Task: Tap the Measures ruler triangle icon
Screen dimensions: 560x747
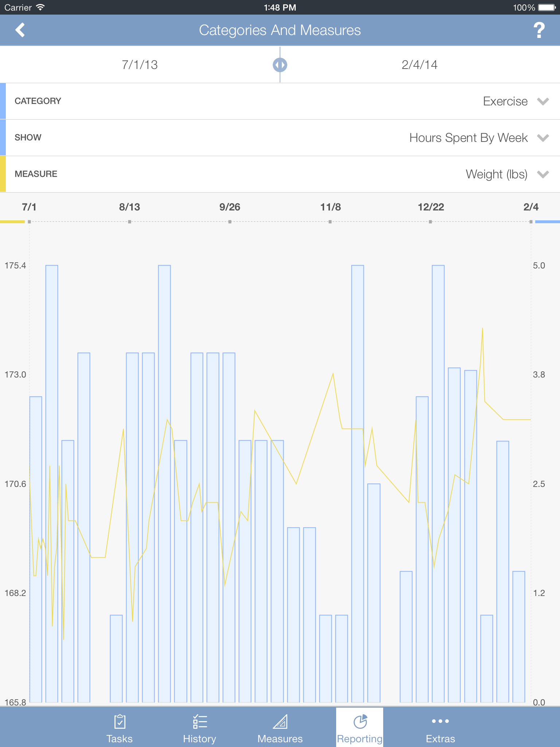Action: tap(280, 721)
